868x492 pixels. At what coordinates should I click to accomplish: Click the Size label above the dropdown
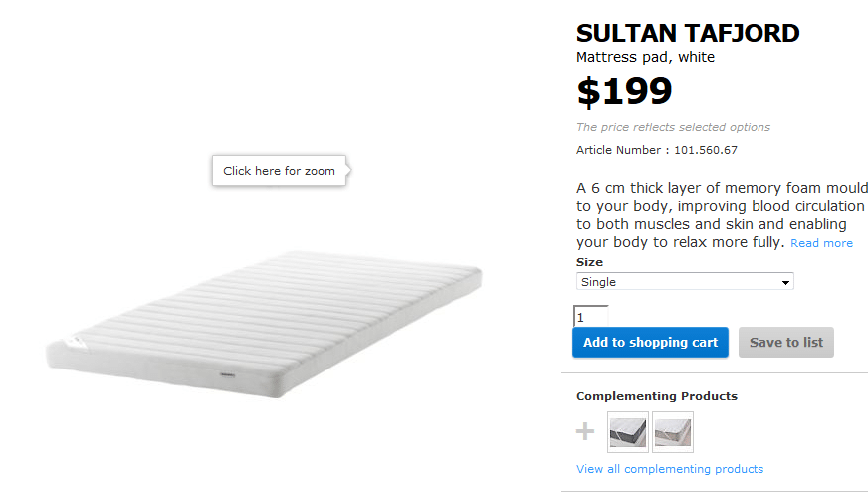(x=589, y=262)
